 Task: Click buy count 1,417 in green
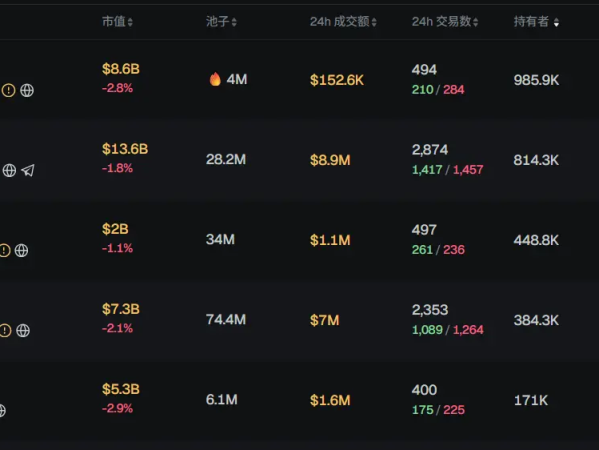coord(427,170)
